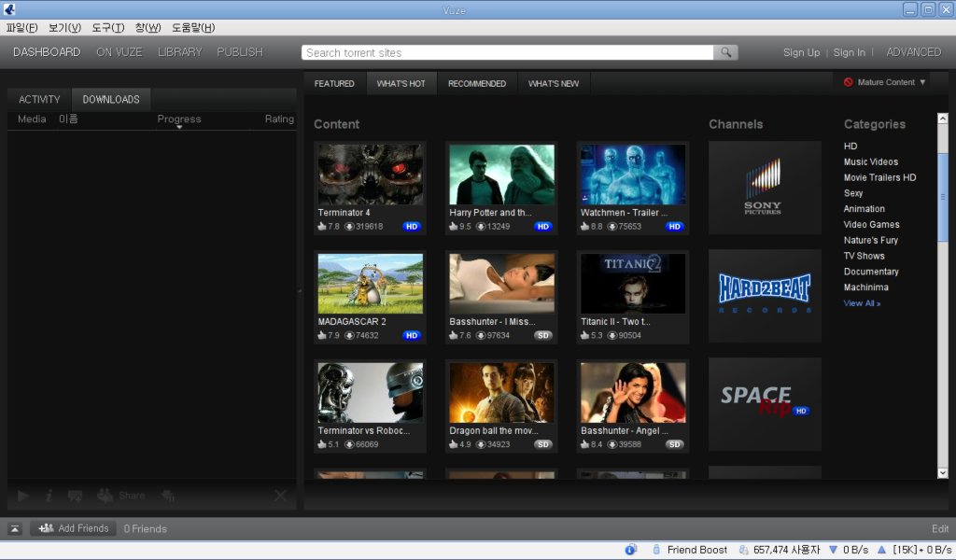Open the Titanic II thumbnail
Screen dimensions: 956x560
(633, 284)
